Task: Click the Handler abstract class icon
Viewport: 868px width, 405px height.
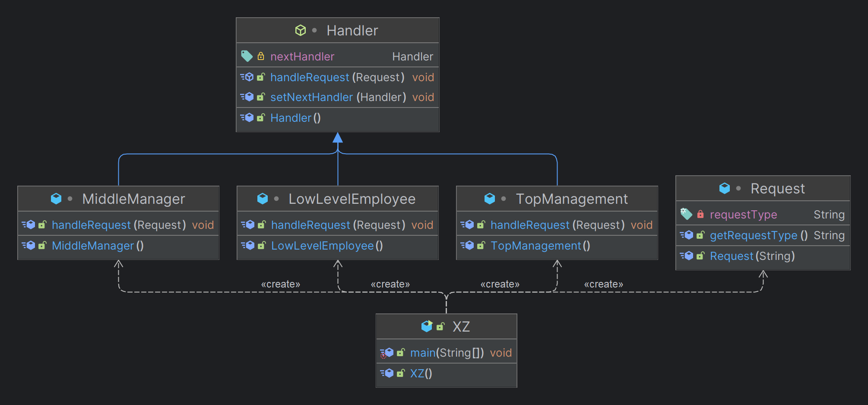Action: pyautogui.click(x=301, y=30)
